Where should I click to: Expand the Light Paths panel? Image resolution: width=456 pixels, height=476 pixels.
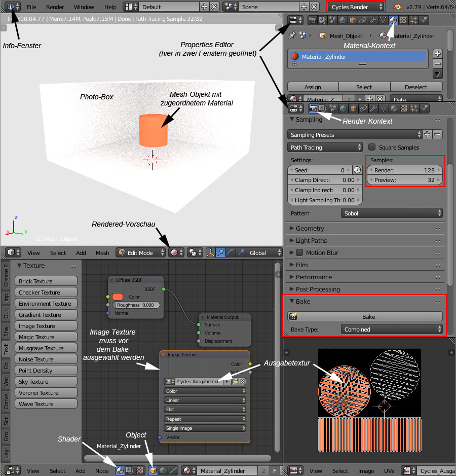point(311,241)
